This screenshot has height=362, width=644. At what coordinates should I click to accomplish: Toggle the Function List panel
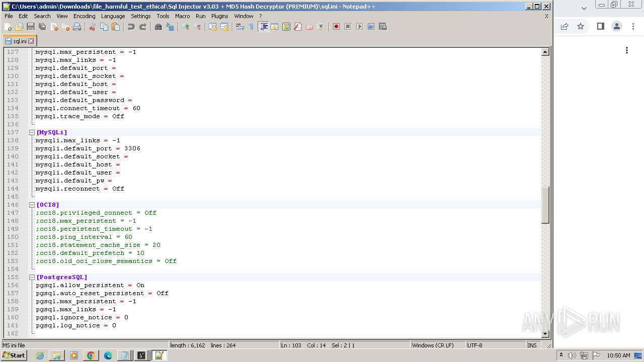click(298, 27)
